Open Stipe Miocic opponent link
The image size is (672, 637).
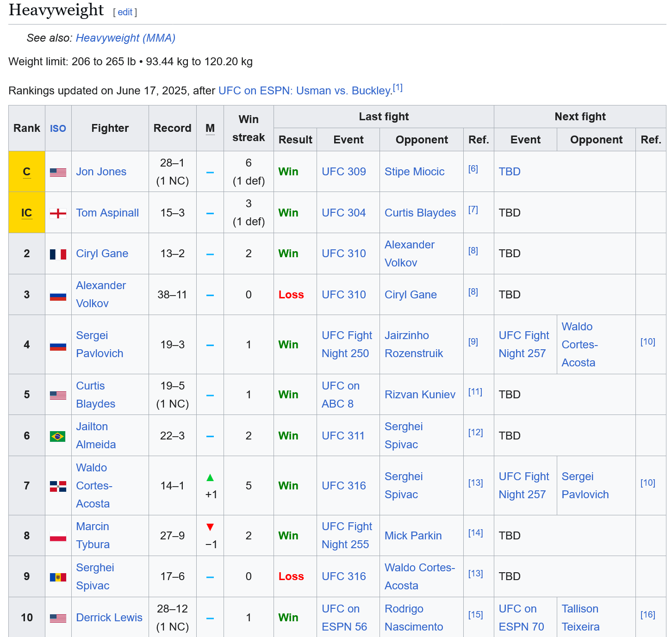point(414,172)
